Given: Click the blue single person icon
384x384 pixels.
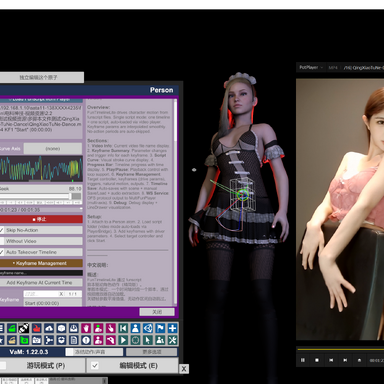Looking at the screenshot, I should click(135, 328).
